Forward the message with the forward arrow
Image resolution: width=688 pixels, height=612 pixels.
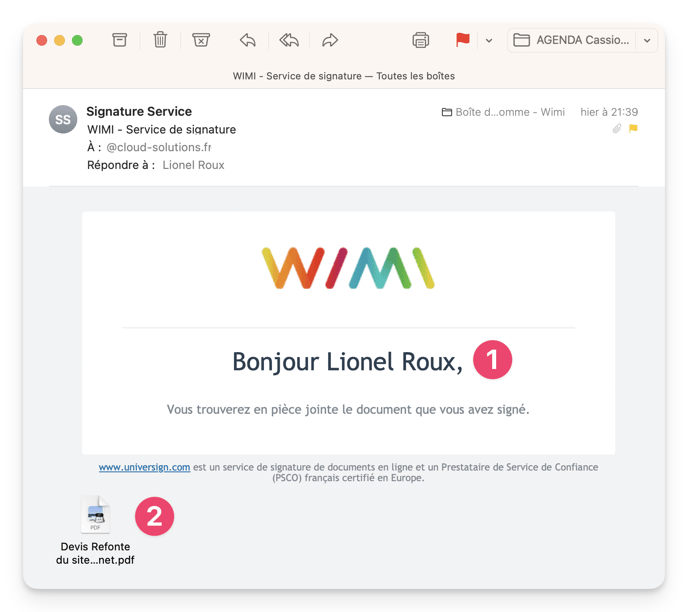pyautogui.click(x=330, y=40)
